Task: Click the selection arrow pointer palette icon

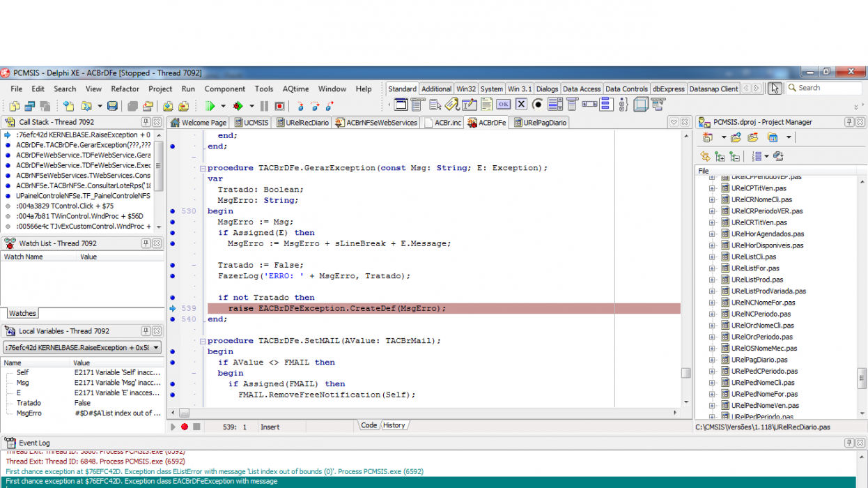Action: click(775, 88)
